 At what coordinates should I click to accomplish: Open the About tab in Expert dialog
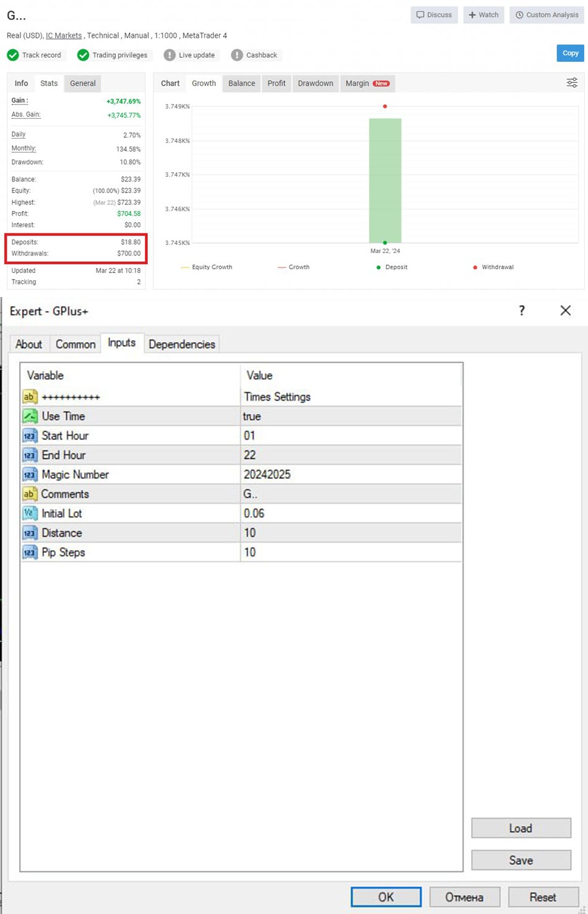(x=28, y=344)
